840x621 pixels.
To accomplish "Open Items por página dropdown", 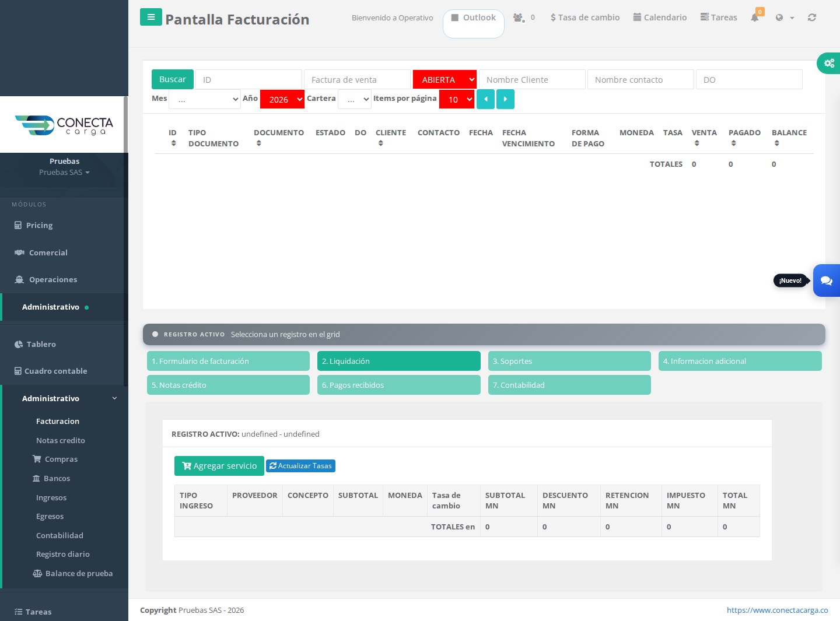I will tap(457, 99).
